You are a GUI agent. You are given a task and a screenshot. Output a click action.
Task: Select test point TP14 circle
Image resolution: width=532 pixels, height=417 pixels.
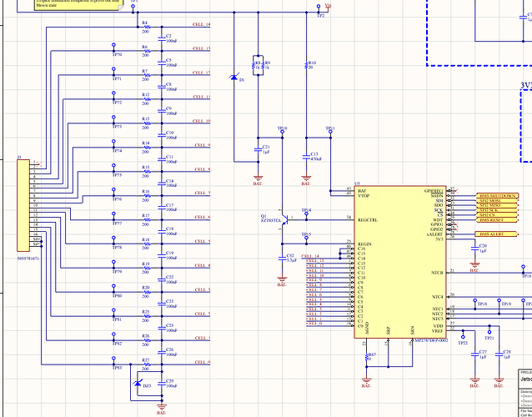pyautogui.click(x=306, y=214)
